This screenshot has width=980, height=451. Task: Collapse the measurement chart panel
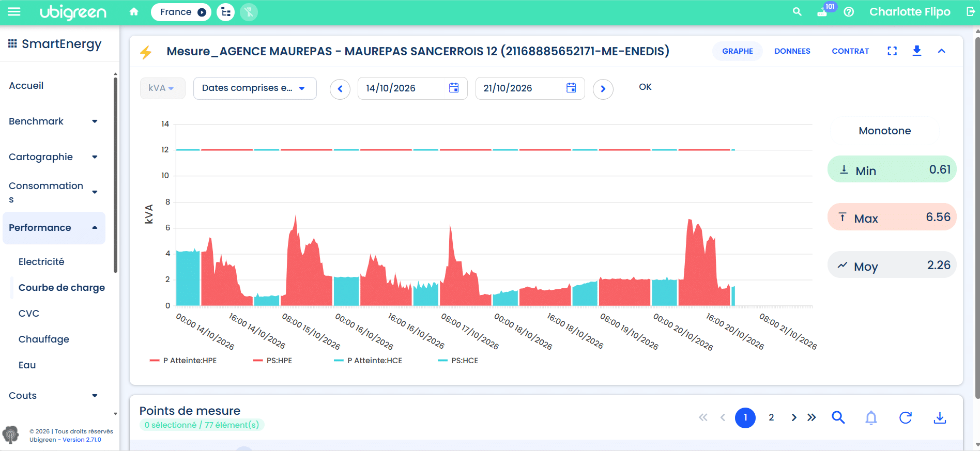(941, 51)
